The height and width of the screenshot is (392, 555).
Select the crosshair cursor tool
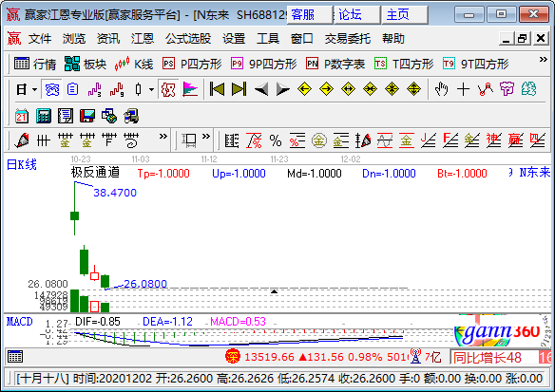(x=463, y=89)
